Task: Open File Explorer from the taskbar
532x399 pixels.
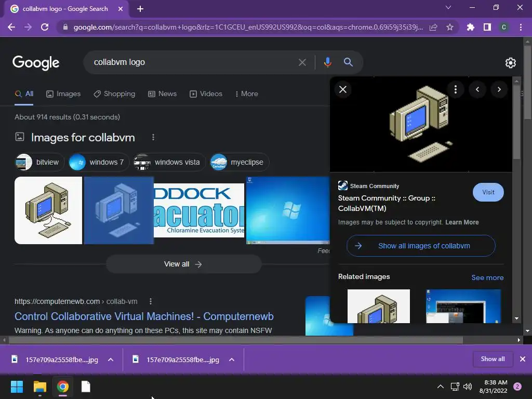Action: click(x=39, y=387)
